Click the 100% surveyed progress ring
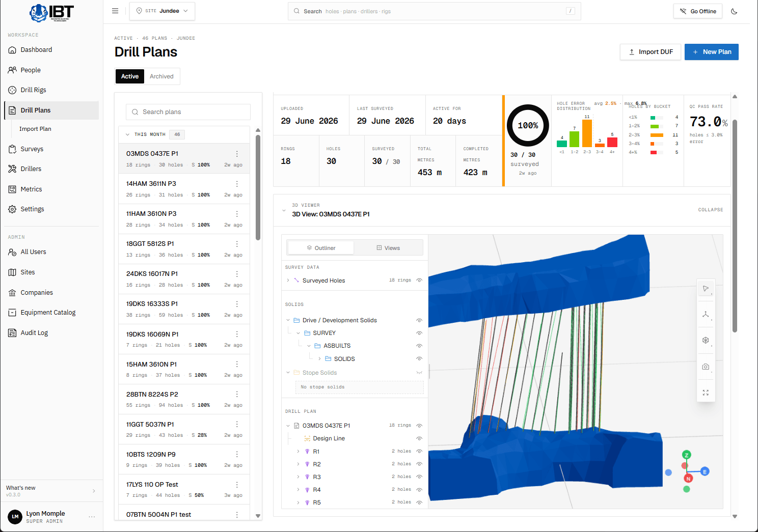This screenshot has height=532, width=758. [528, 125]
